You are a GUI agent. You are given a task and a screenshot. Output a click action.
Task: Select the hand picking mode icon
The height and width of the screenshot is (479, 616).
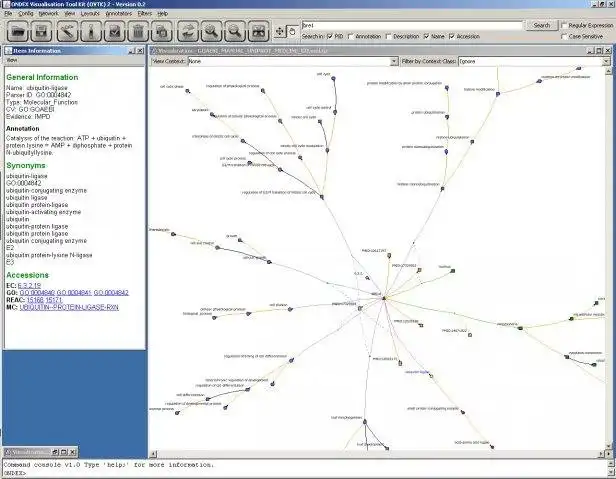pyautogui.click(x=292, y=31)
